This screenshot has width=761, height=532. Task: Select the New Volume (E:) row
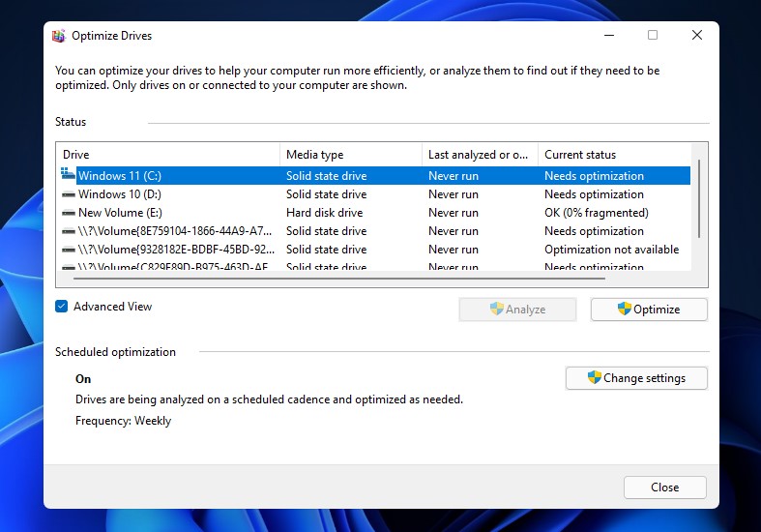(x=374, y=213)
